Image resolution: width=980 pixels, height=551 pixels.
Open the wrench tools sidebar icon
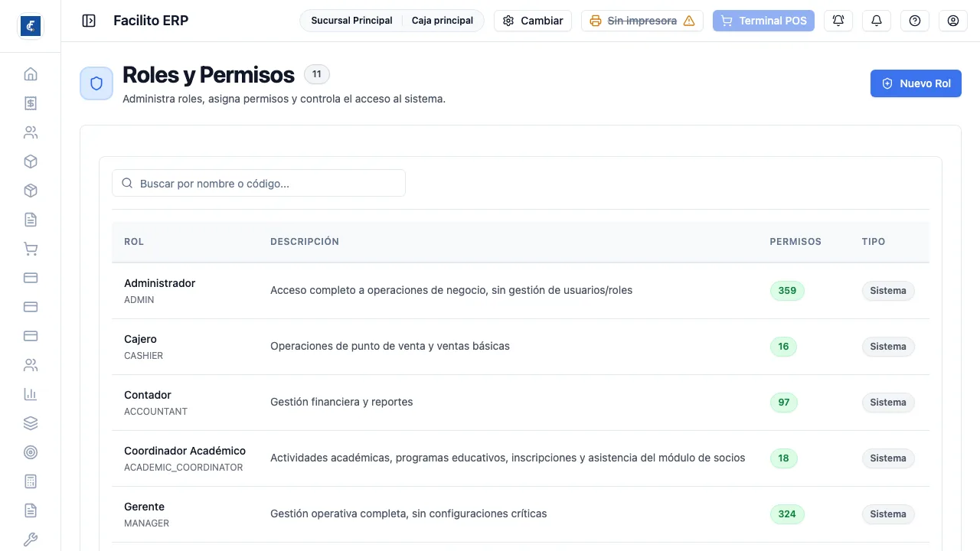click(31, 540)
